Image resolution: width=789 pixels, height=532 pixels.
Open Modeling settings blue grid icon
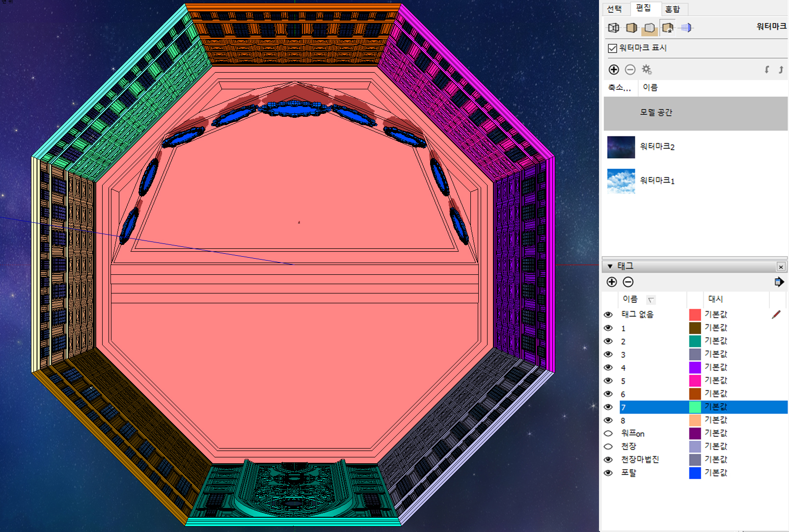pyautogui.click(x=686, y=28)
